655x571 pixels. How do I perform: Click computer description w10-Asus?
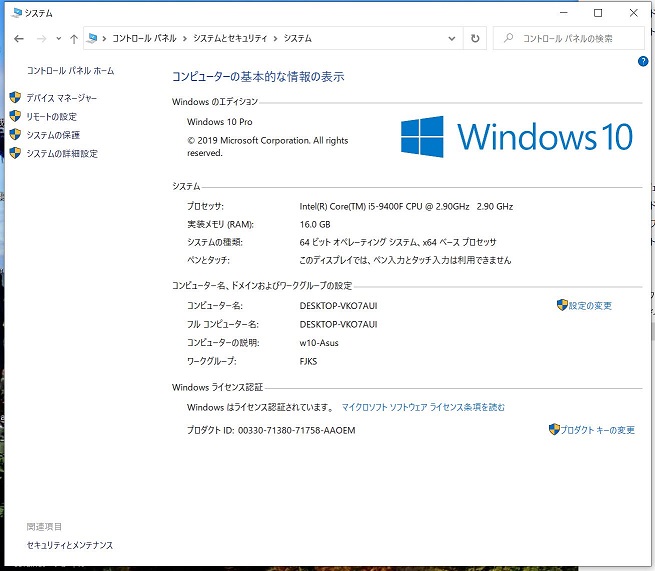click(319, 343)
